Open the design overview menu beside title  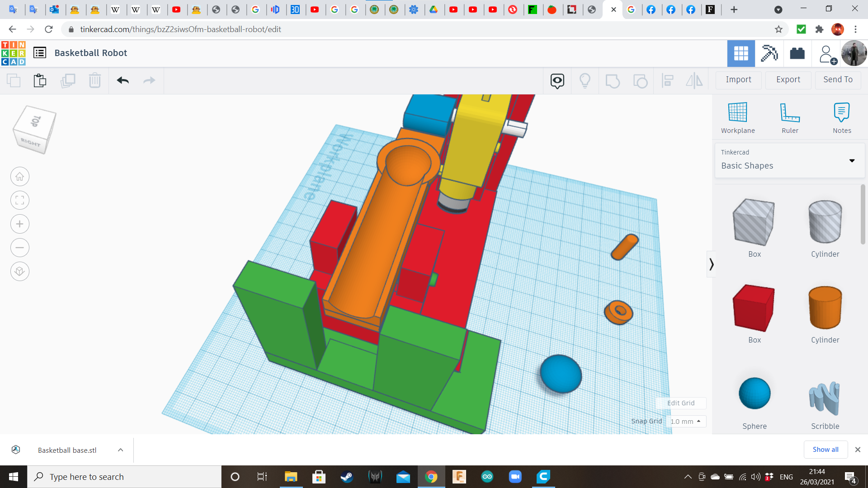[x=40, y=52]
